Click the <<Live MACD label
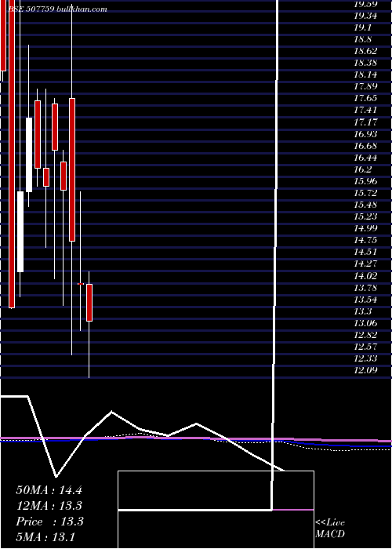This screenshot has width=392, height=549. pos(330,528)
